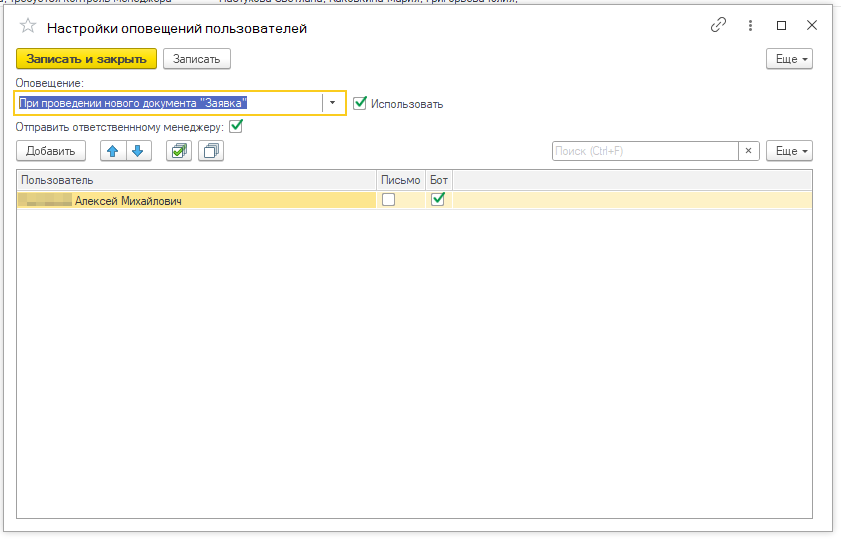Copy the link to this form
The image size is (841, 545).
(718, 25)
